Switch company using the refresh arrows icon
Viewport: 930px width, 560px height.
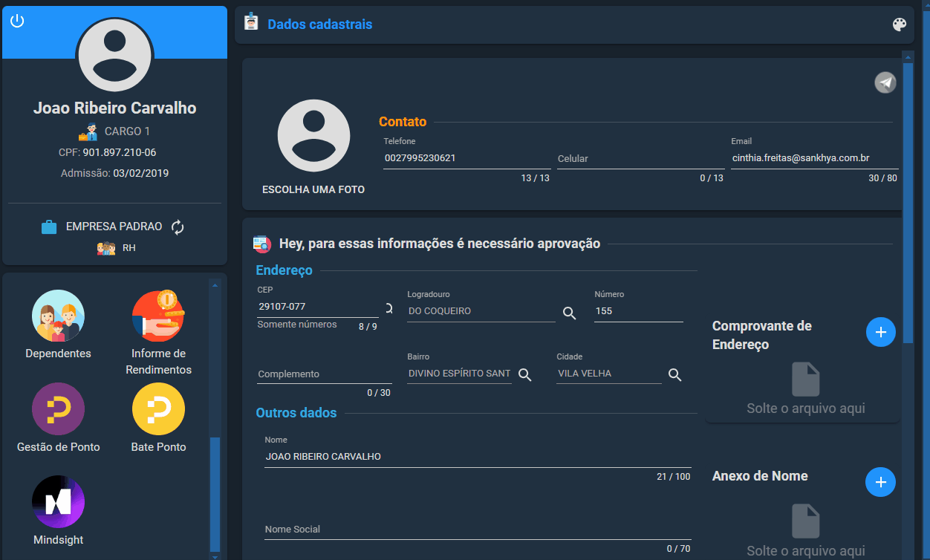pyautogui.click(x=178, y=227)
